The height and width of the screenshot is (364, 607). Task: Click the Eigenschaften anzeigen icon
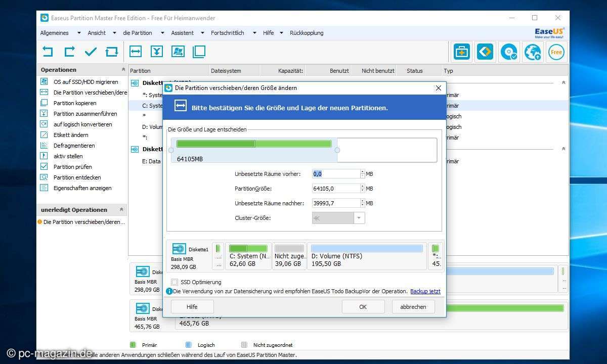click(x=44, y=188)
